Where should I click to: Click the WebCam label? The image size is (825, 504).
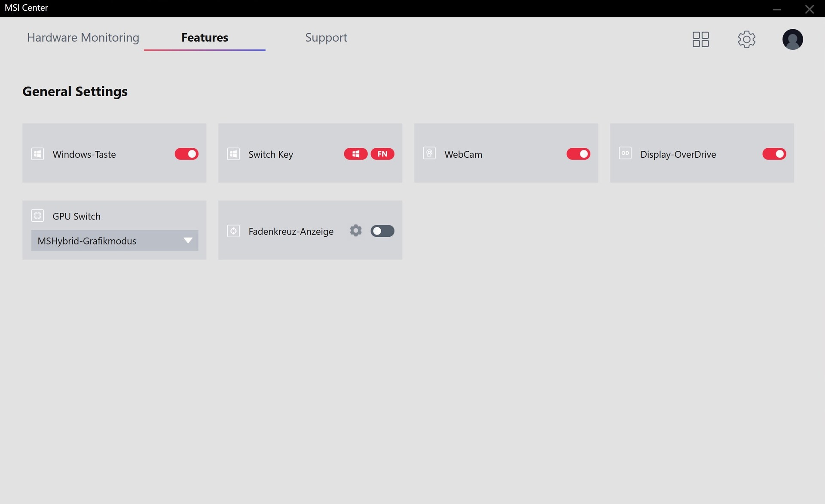pos(463,154)
